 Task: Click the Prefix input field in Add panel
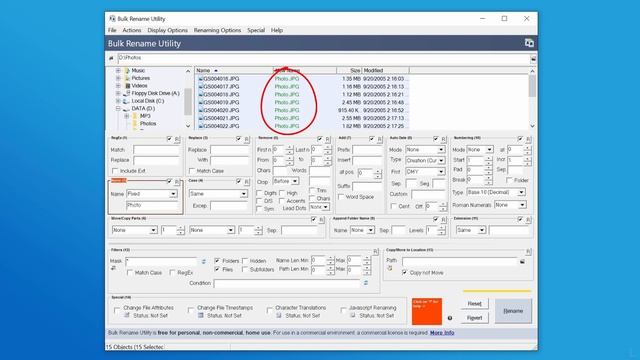click(367, 150)
